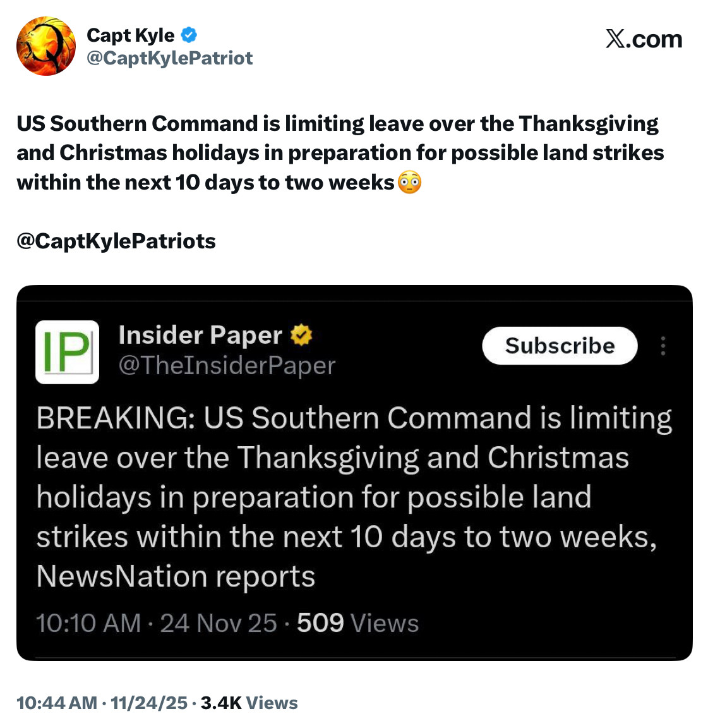
Task: Click the flushed face emoji
Action: (x=410, y=183)
